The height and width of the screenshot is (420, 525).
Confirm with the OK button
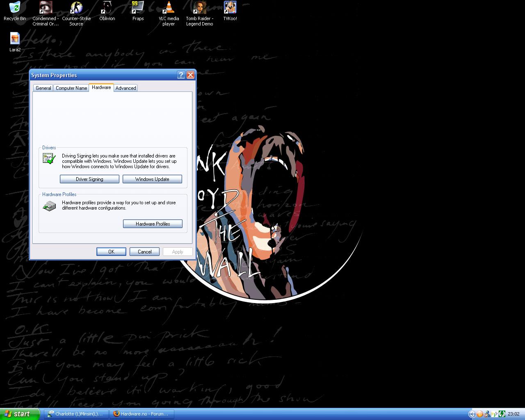coord(111,251)
